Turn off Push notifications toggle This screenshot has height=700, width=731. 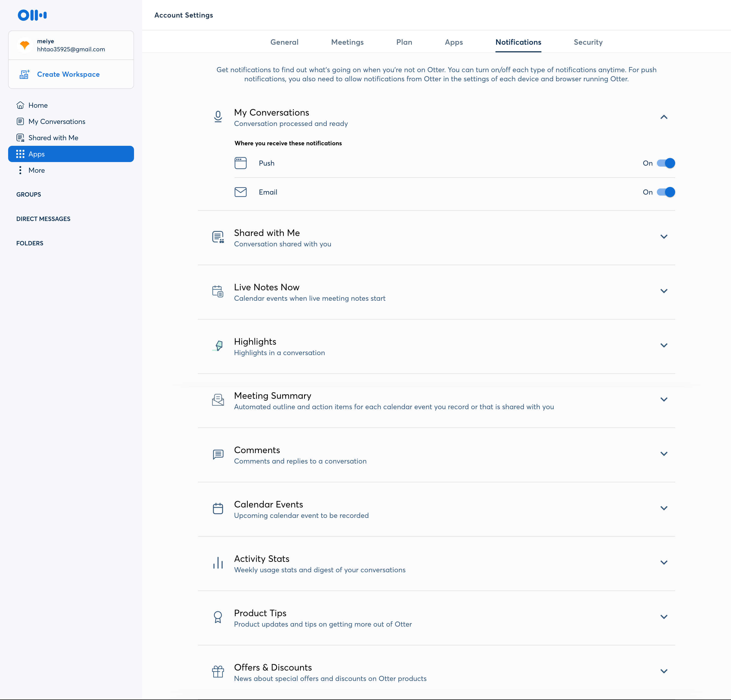click(666, 163)
